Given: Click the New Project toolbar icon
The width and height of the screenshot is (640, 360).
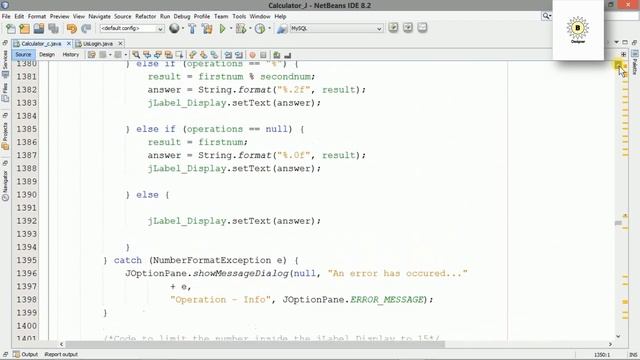Looking at the screenshot, I should coord(24,29).
